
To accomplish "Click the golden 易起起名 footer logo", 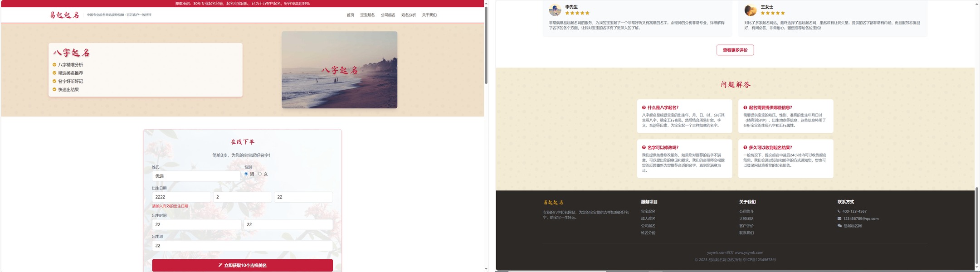I will (553, 202).
